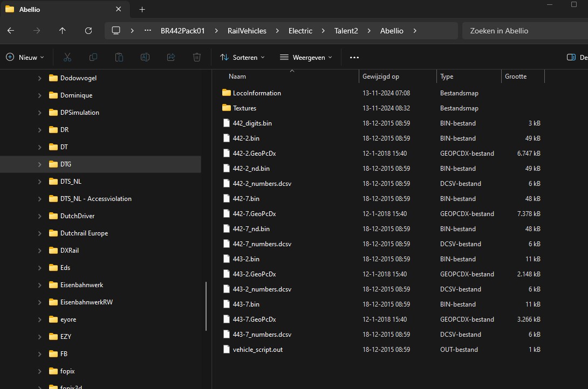The width and height of the screenshot is (588, 389).
Task: Go to BR442Pack01 in address bar
Action: click(x=183, y=31)
